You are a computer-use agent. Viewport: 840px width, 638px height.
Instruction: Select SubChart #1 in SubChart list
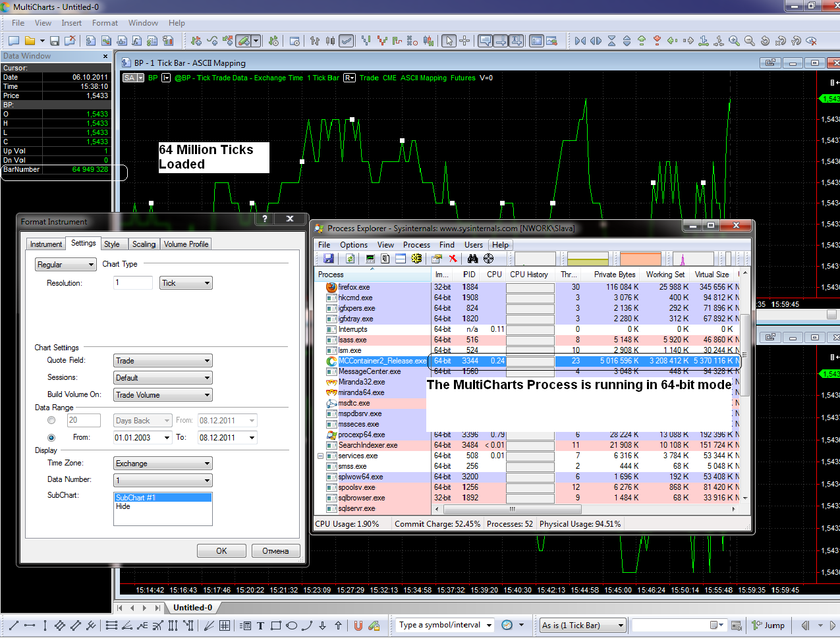click(x=163, y=498)
